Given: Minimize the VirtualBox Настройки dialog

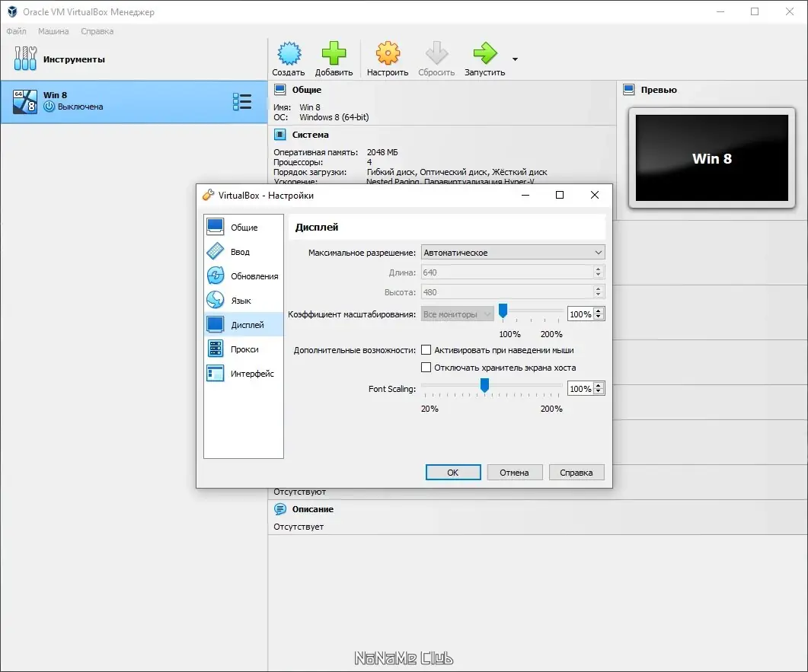Looking at the screenshot, I should click(525, 195).
